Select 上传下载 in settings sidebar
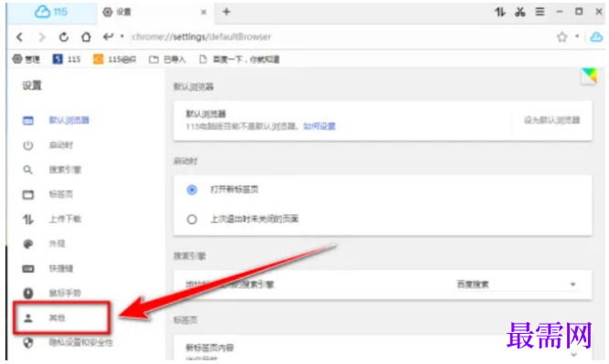 65,219
